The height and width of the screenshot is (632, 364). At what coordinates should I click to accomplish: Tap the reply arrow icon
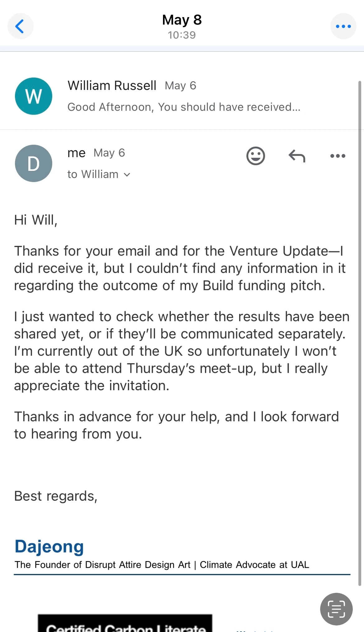point(297,156)
